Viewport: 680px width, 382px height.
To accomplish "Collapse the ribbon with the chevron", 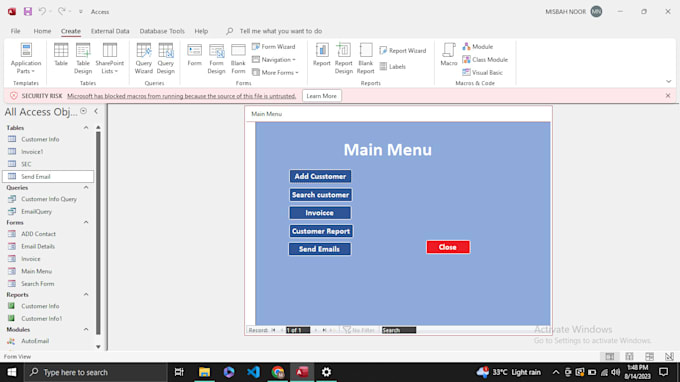I will [x=669, y=82].
